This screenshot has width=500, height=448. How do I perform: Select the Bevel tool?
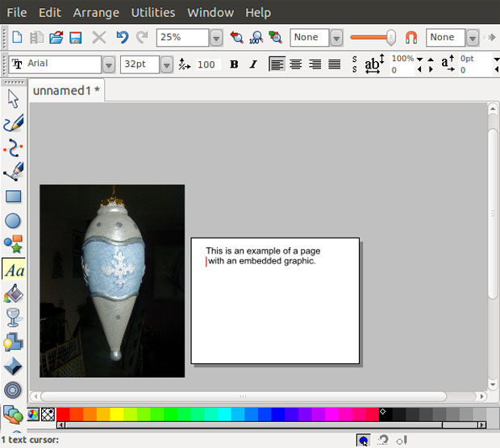click(13, 366)
